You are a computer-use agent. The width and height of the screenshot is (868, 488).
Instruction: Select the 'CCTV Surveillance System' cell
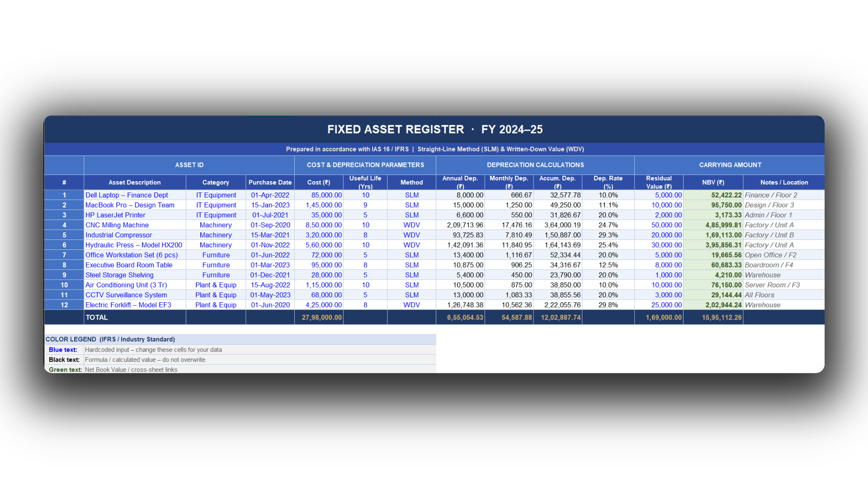135,295
